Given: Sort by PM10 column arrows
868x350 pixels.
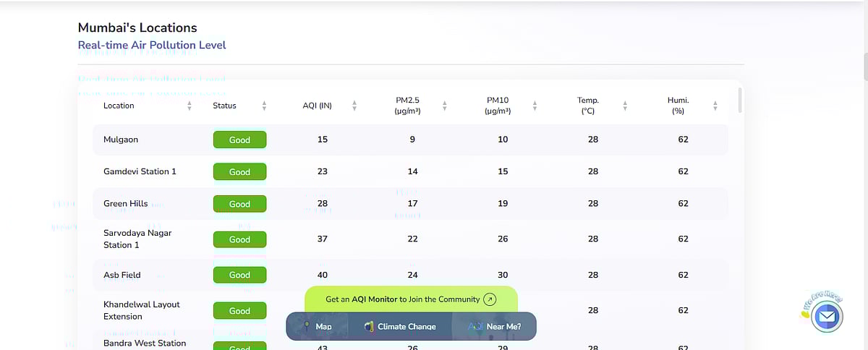Looking at the screenshot, I should [x=535, y=106].
